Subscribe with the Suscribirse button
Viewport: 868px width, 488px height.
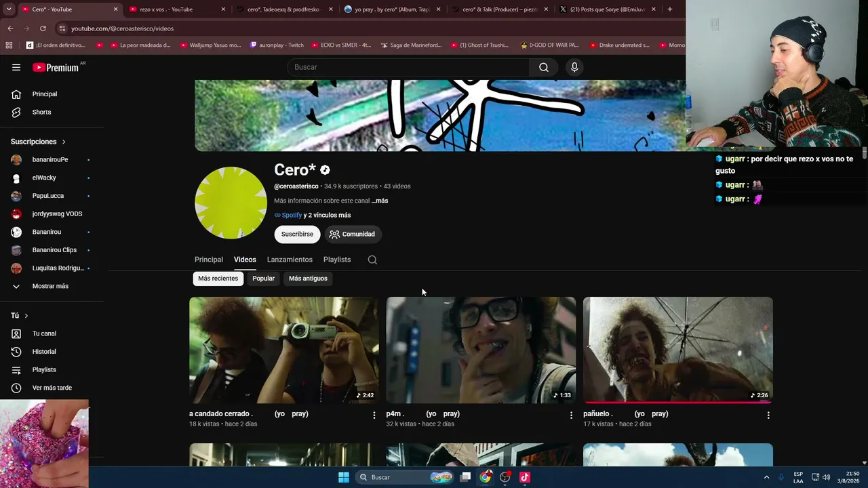click(297, 235)
